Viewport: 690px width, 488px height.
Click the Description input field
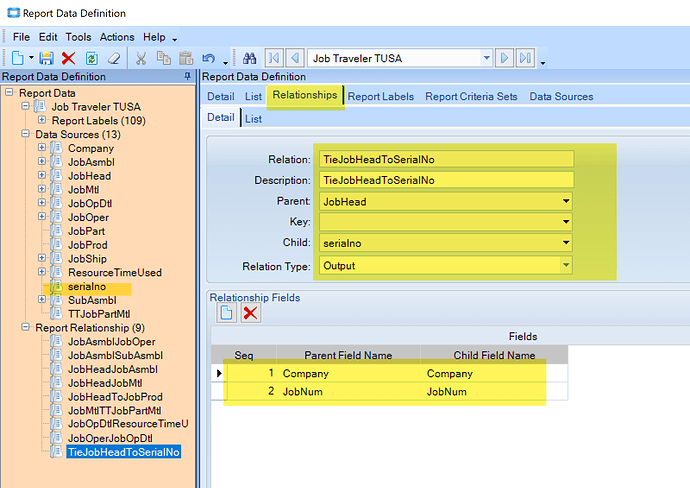446,180
